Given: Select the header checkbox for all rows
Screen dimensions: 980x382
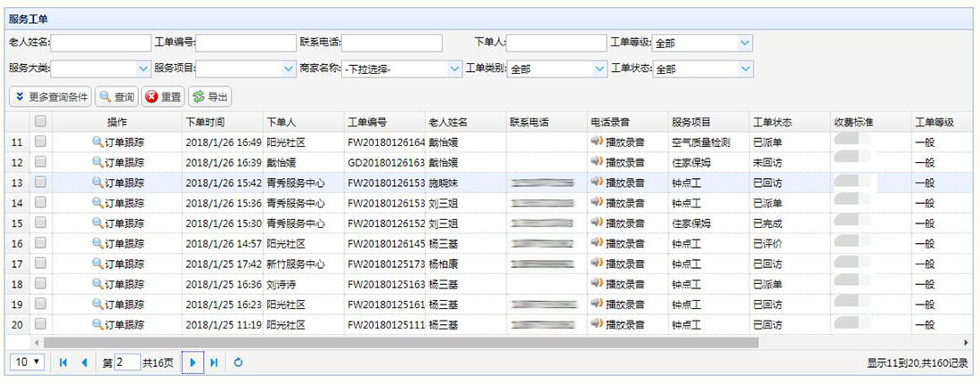Looking at the screenshot, I should point(40,122).
